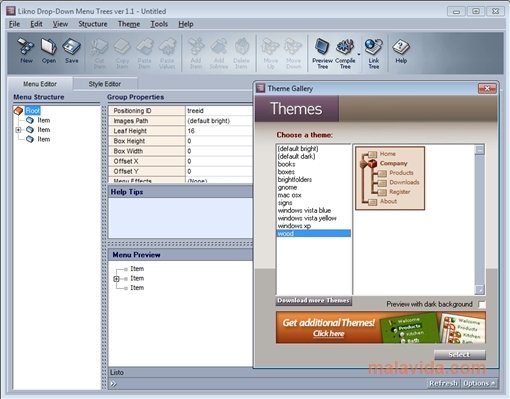Open the Edit menu
510x399 pixels.
(36, 24)
